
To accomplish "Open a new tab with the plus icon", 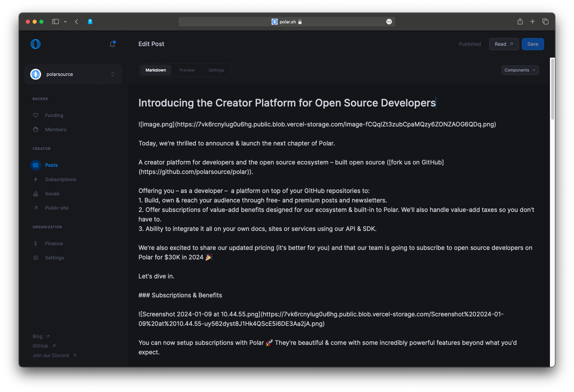I will pyautogui.click(x=533, y=21).
